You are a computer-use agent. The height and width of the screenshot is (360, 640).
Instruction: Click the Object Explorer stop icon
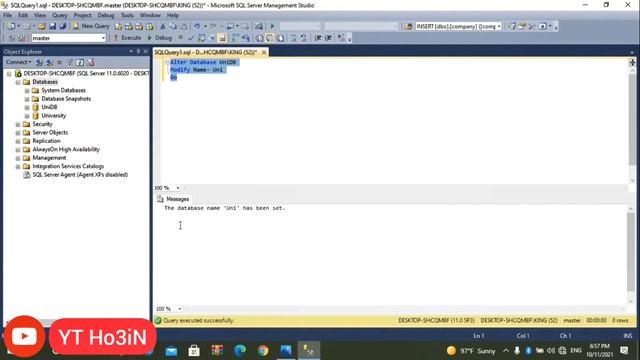click(60, 62)
